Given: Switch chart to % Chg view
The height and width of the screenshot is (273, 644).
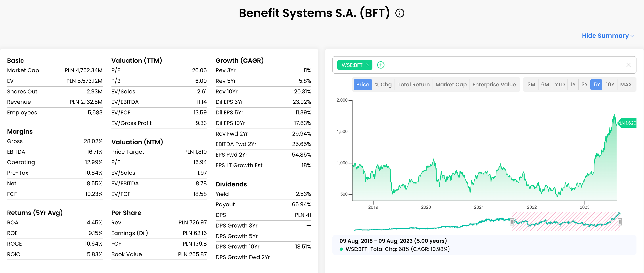Looking at the screenshot, I should 383,85.
